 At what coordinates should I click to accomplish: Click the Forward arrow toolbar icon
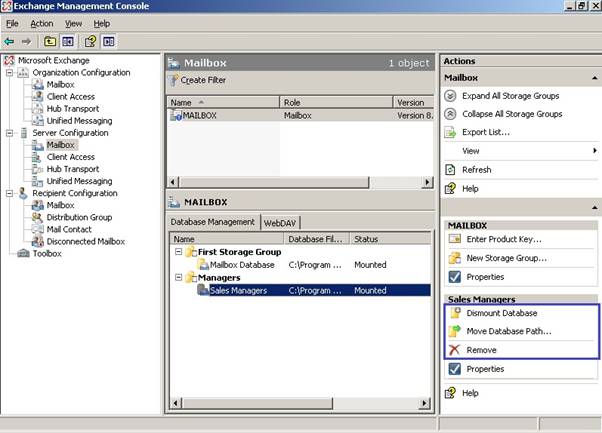(x=26, y=41)
